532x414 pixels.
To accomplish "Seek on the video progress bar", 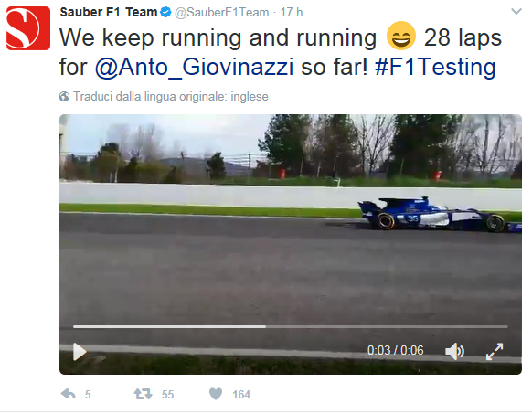I will point(291,326).
